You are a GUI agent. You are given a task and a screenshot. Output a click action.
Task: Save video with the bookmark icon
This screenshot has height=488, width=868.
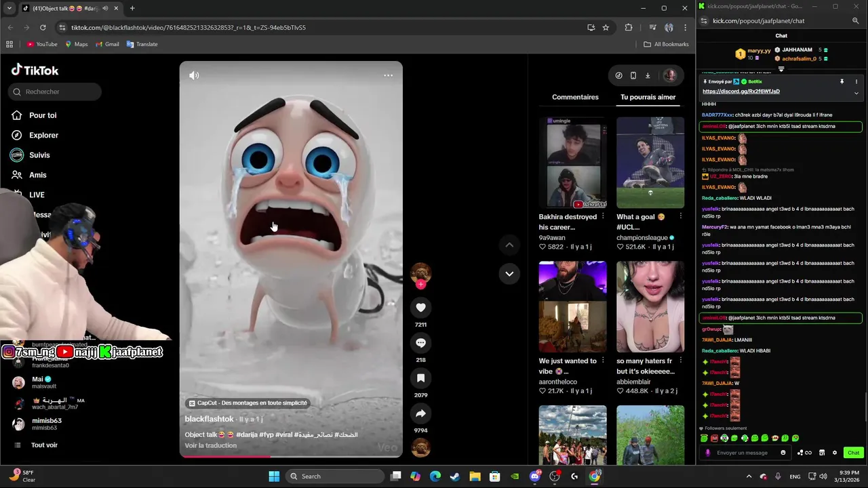coord(420,378)
